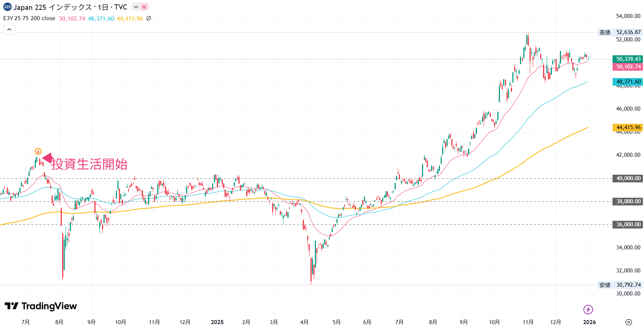Click the 安値 30,792.74 low-price label

pos(620,285)
